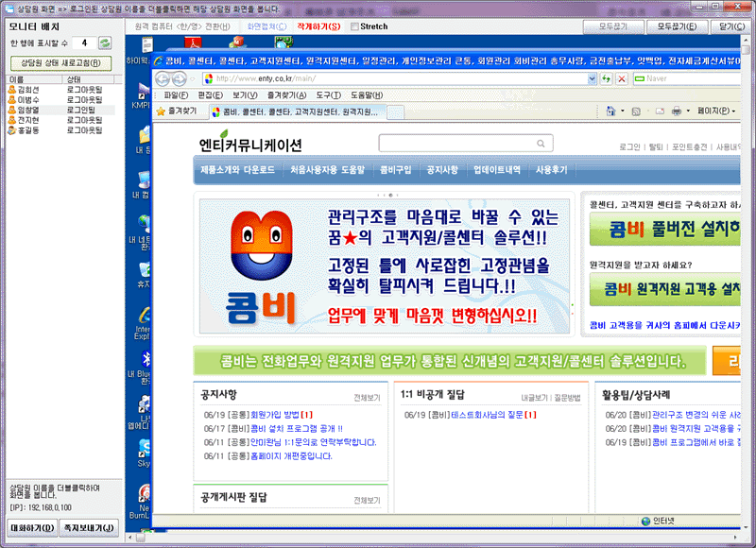Click the 상담원 상태 새로고침 button
Image resolution: width=756 pixels, height=548 pixels.
coord(56,61)
